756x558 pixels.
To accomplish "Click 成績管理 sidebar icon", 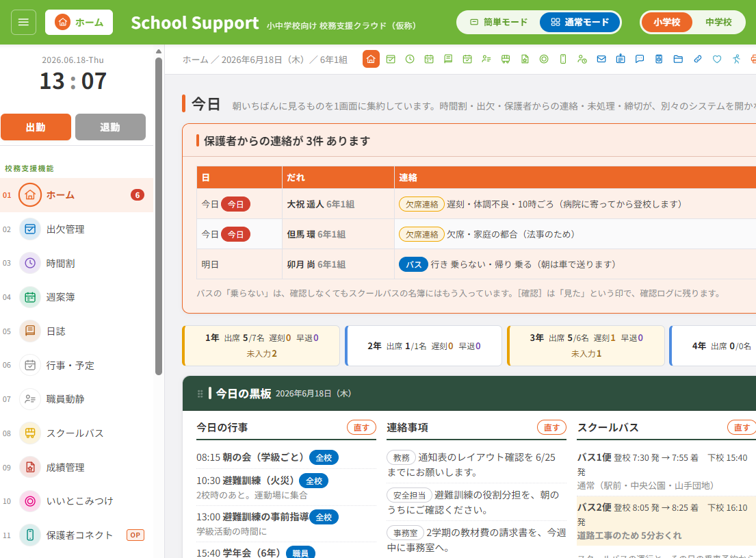I will 30,467.
